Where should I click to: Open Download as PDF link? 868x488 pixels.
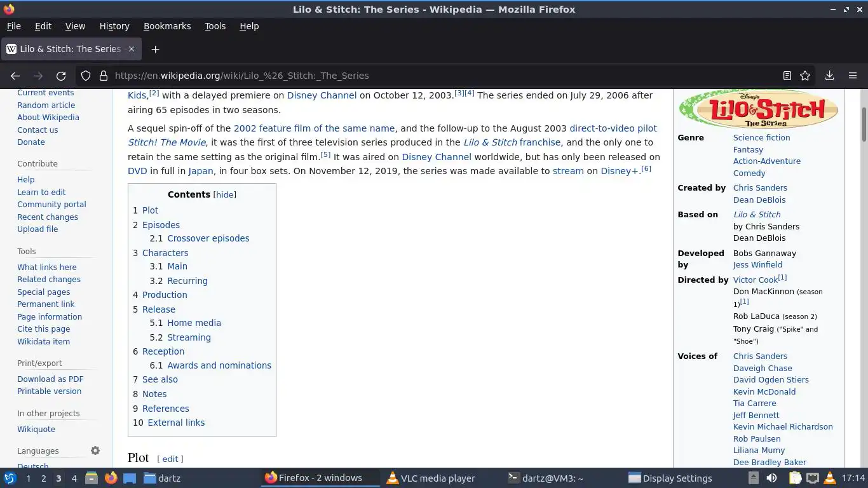point(50,379)
